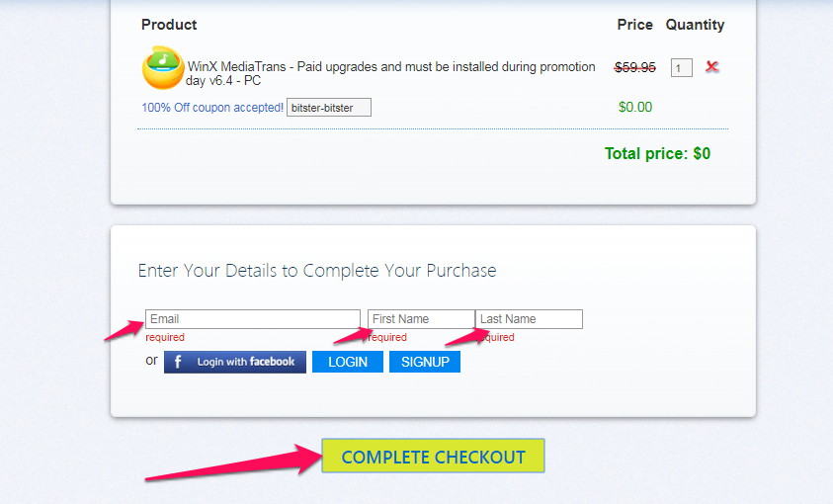
Task: Click the blue LOGIN button
Action: (348, 363)
